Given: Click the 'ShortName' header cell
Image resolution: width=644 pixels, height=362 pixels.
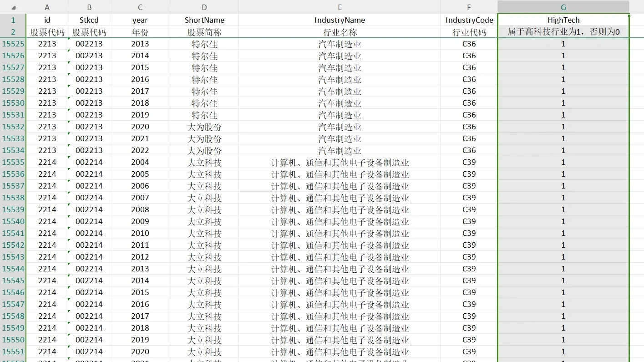Looking at the screenshot, I should tap(204, 20).
